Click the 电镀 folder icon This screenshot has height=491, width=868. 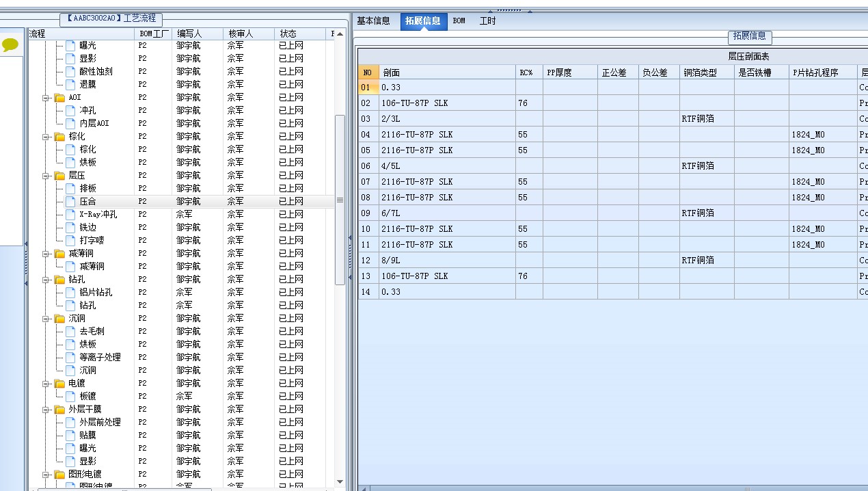[59, 384]
